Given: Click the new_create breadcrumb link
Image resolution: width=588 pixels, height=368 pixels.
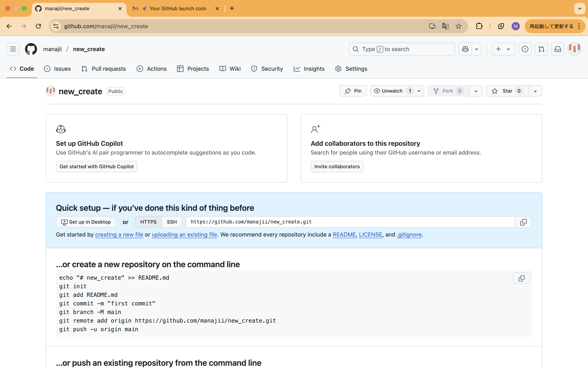Looking at the screenshot, I should point(89,49).
